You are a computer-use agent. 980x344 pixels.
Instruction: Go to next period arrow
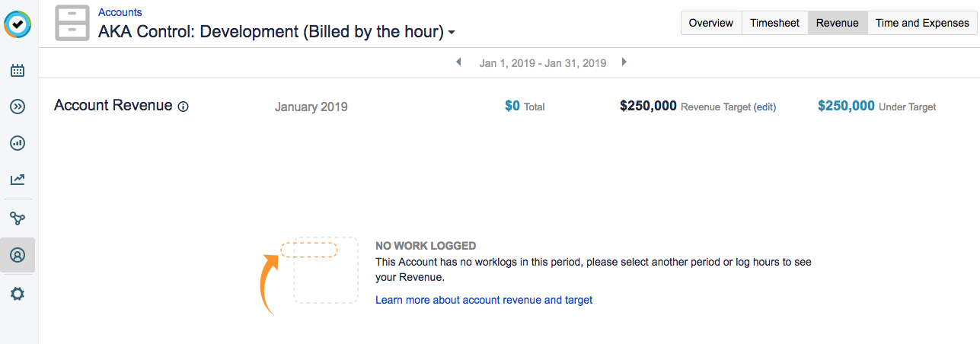tap(624, 62)
